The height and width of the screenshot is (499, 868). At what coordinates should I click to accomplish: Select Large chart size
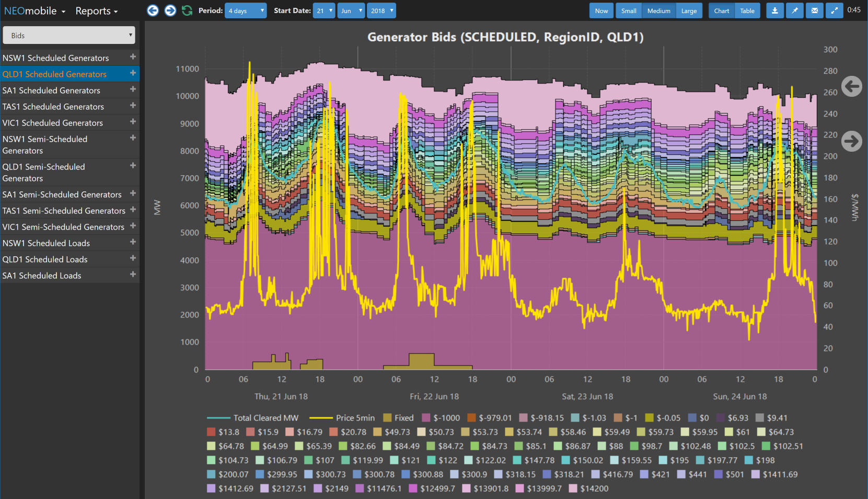point(689,10)
